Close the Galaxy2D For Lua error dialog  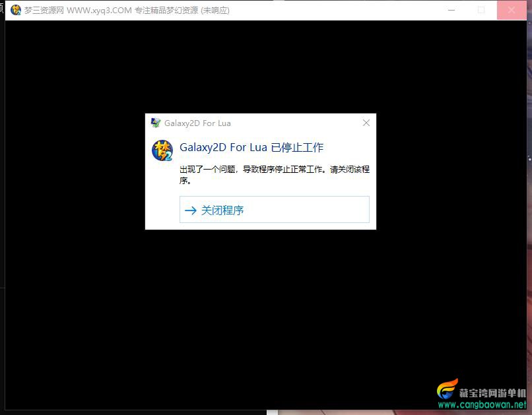click(x=366, y=123)
